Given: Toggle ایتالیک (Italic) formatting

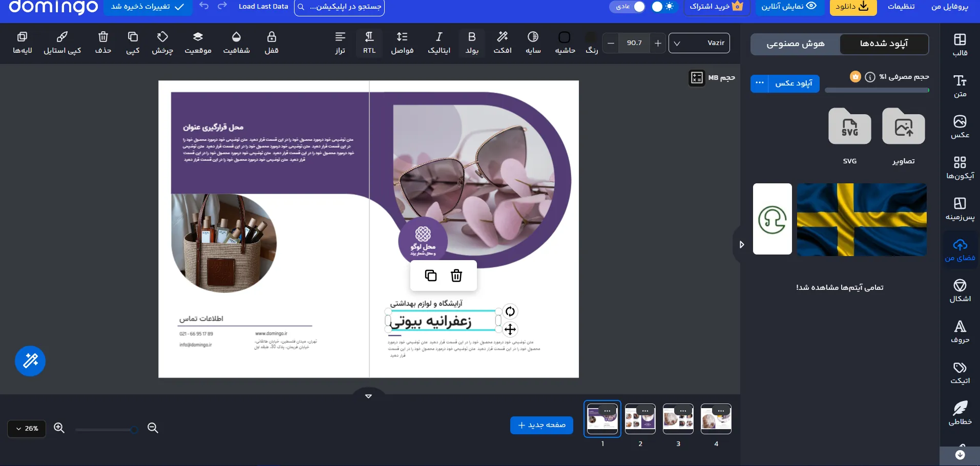Looking at the screenshot, I should point(439,43).
